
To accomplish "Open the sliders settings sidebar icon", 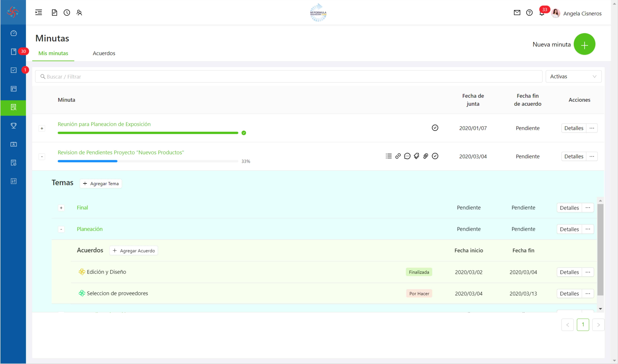I will tap(14, 181).
